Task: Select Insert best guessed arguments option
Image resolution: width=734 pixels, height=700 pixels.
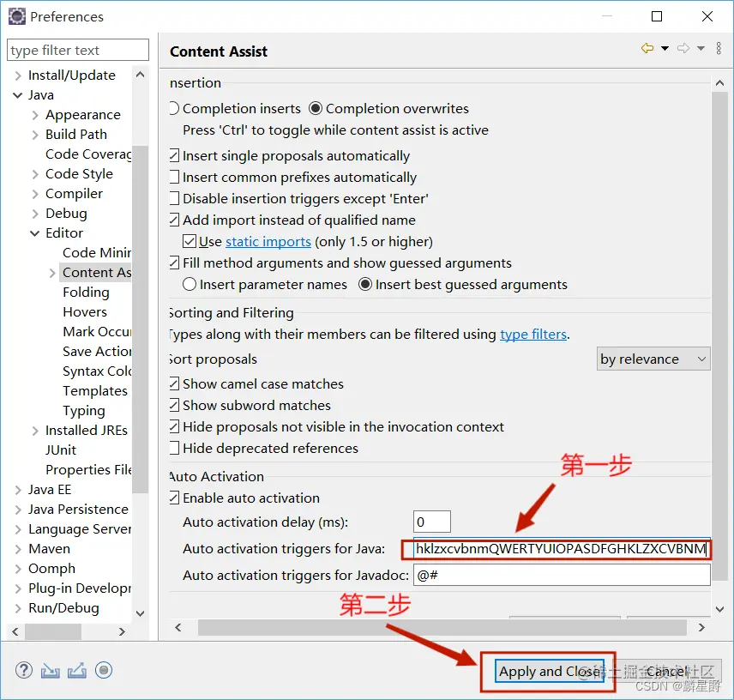Action: [x=365, y=284]
